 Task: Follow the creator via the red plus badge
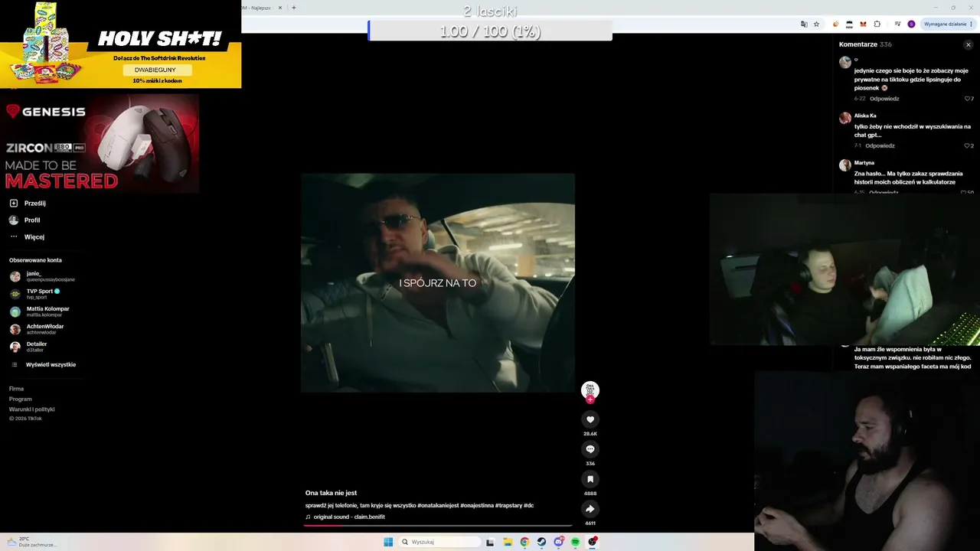(590, 399)
